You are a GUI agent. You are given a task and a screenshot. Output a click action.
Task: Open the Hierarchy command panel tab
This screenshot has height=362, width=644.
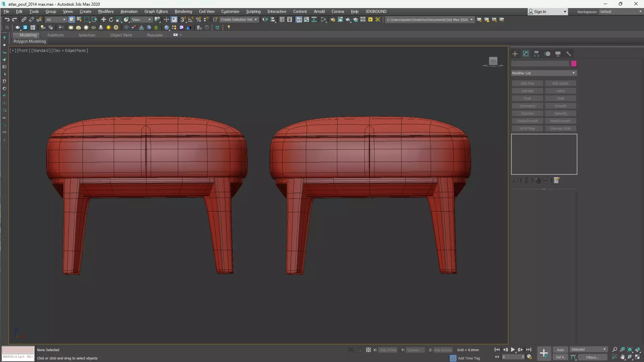536,54
